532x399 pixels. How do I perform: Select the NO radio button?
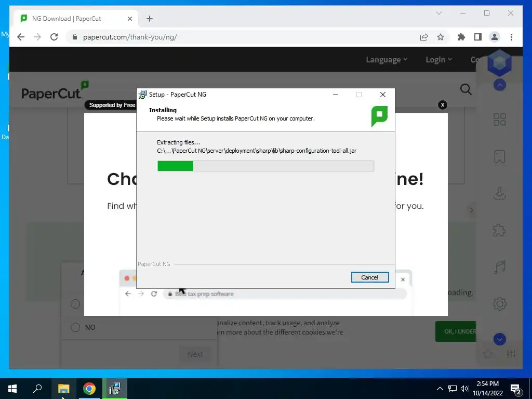[x=75, y=327]
